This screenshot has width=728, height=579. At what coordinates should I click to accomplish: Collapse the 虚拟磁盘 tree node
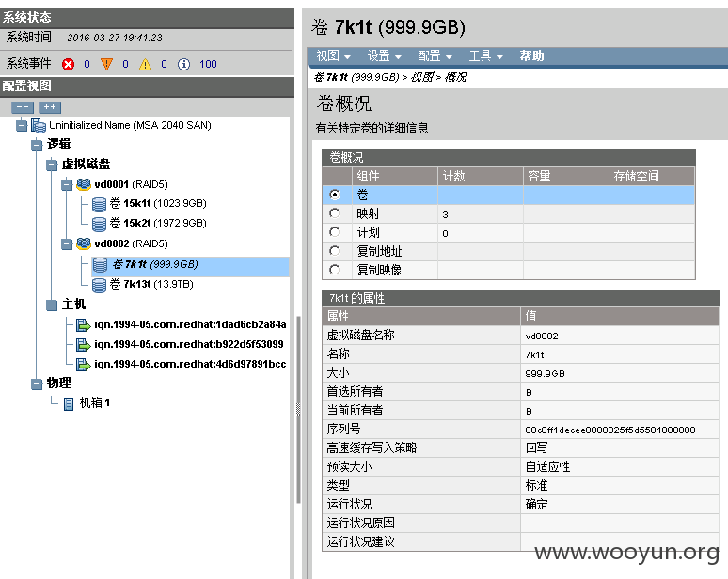52,164
